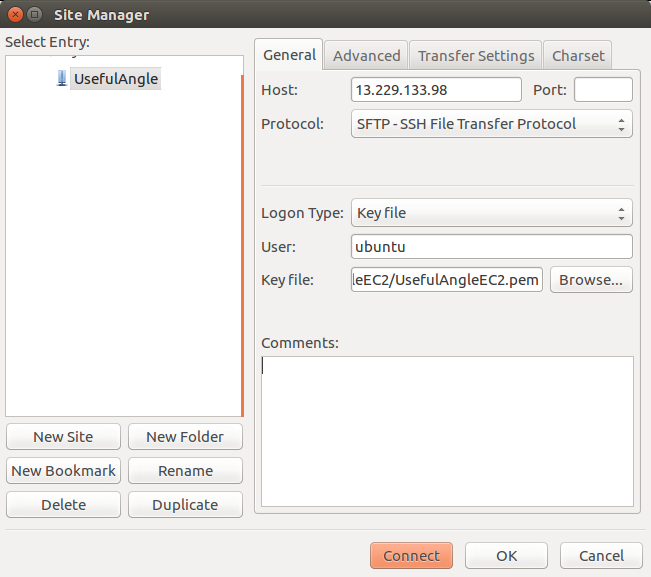Rename the selected site
Image resolution: width=651 pixels, height=577 pixels.
[x=185, y=471]
